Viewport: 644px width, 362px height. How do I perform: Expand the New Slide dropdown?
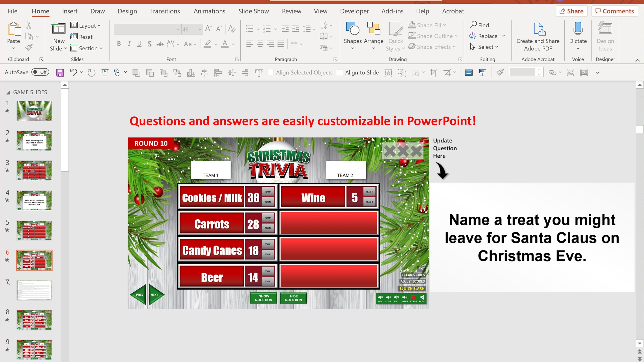click(x=65, y=48)
